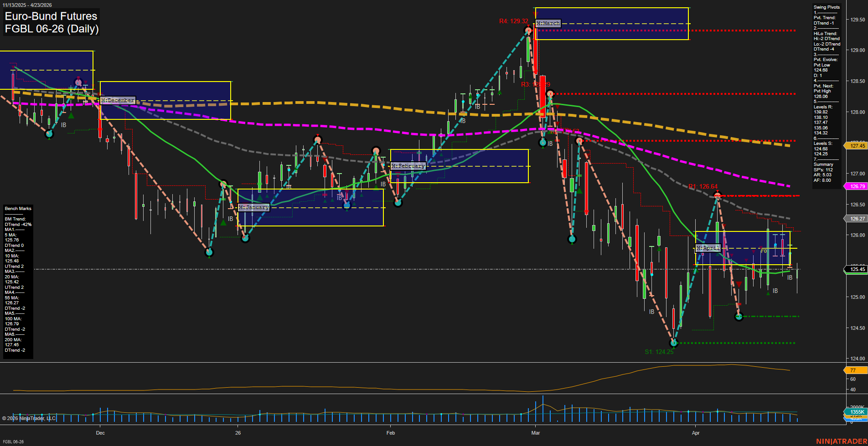
Task: Select the orange 127.45 price level marker
Action: 857,146
